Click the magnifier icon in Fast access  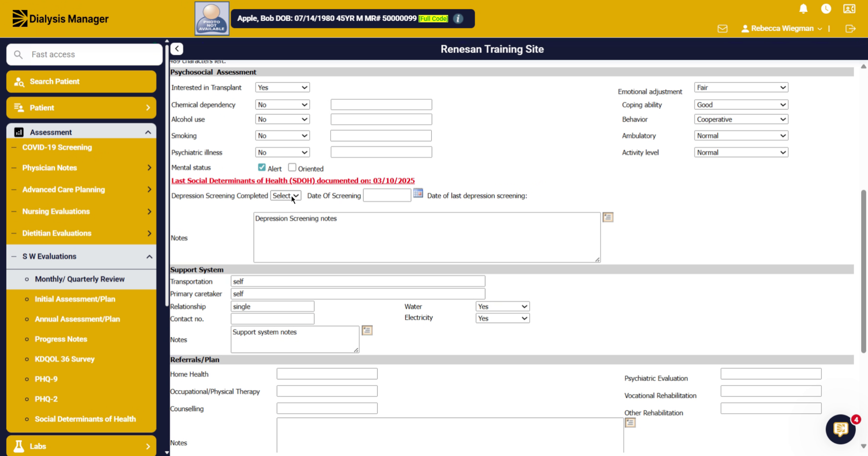tap(18, 55)
